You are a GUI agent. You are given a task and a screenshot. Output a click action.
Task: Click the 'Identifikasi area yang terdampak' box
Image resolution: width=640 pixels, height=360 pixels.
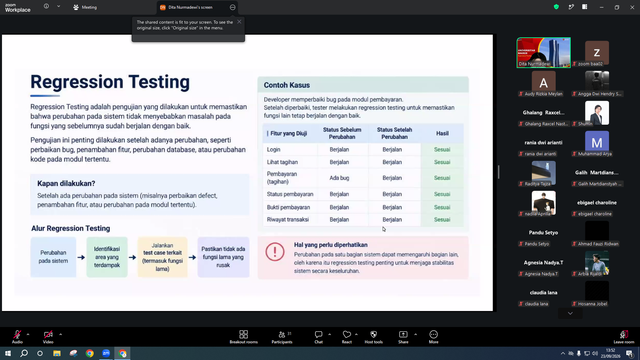[x=107, y=257]
